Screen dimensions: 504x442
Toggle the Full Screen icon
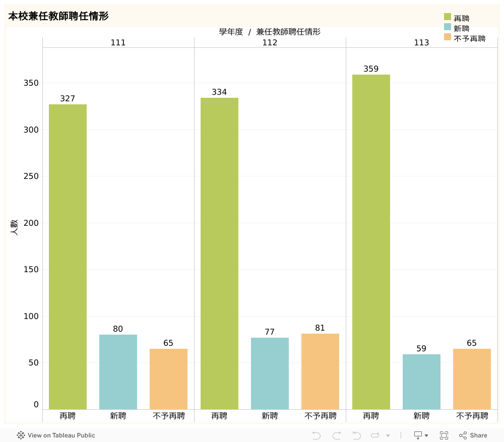pyautogui.click(x=444, y=435)
